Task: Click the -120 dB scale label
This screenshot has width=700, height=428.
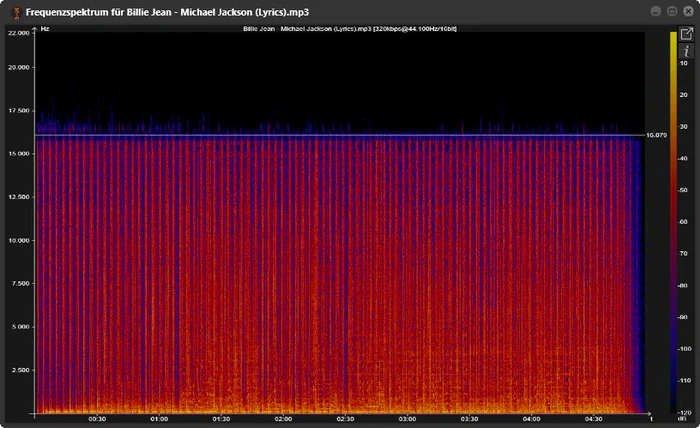Action: pos(684,412)
